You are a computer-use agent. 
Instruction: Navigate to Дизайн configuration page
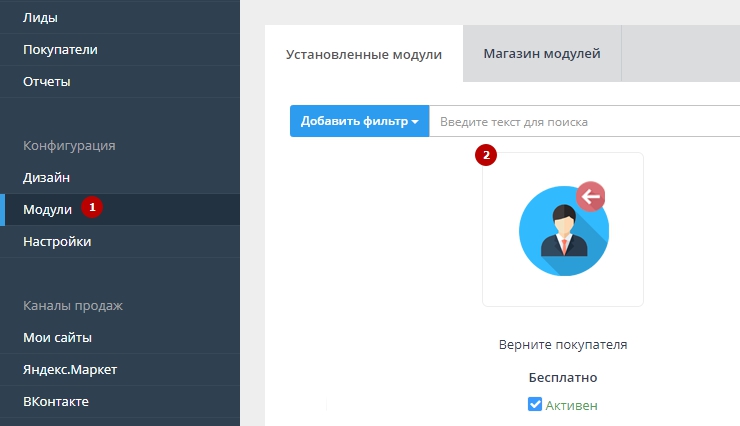coord(46,177)
